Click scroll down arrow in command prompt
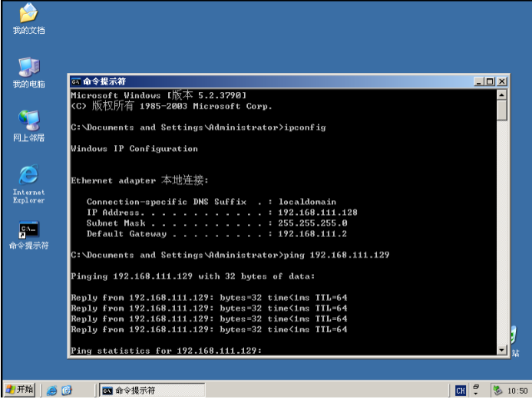Viewport: 532px width, 399px height. pyautogui.click(x=502, y=349)
